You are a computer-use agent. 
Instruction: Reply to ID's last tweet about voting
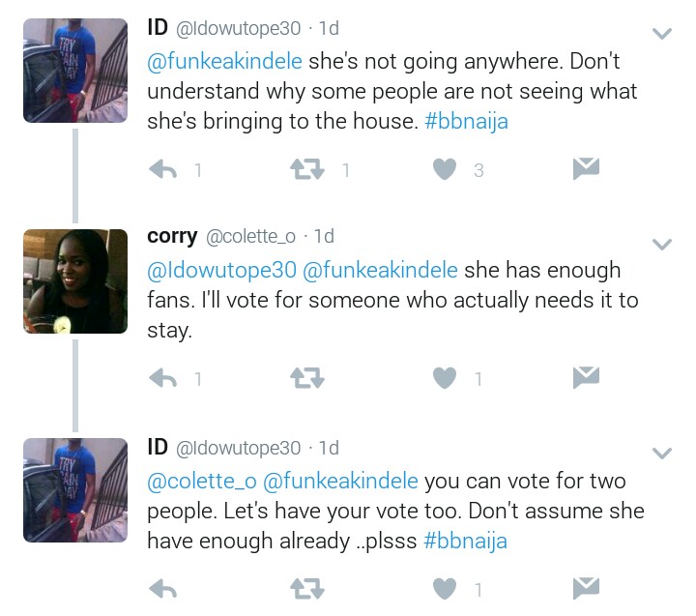165,588
